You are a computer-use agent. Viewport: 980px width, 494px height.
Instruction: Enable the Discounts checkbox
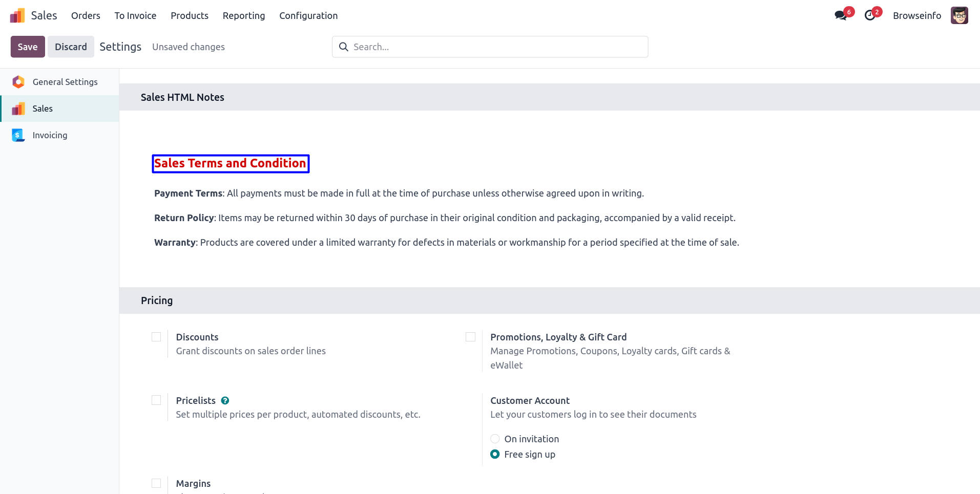click(156, 337)
